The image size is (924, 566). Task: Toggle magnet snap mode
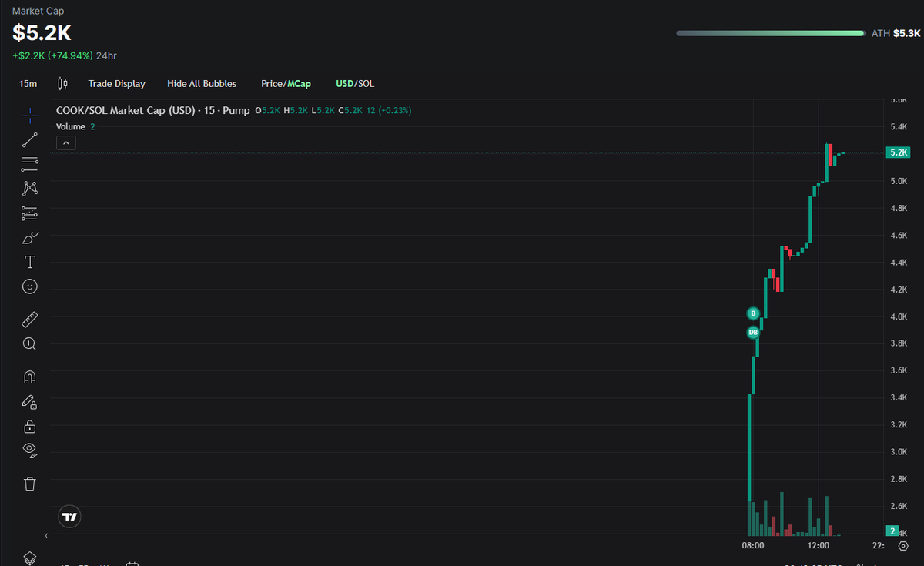pos(29,377)
